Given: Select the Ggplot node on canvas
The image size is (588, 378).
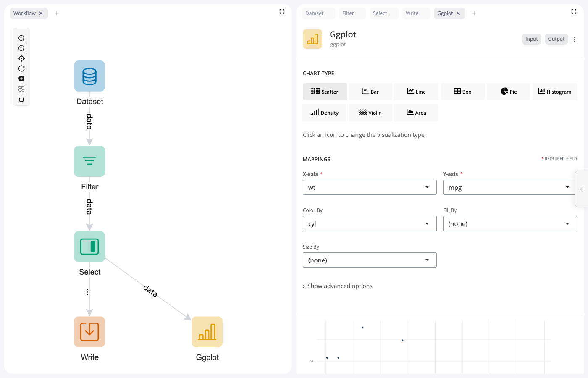Looking at the screenshot, I should pos(207,332).
